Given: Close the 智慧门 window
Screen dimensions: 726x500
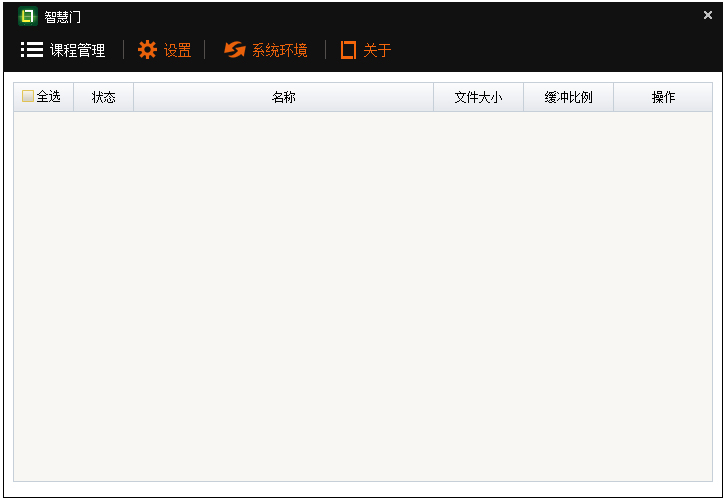Looking at the screenshot, I should [x=707, y=15].
